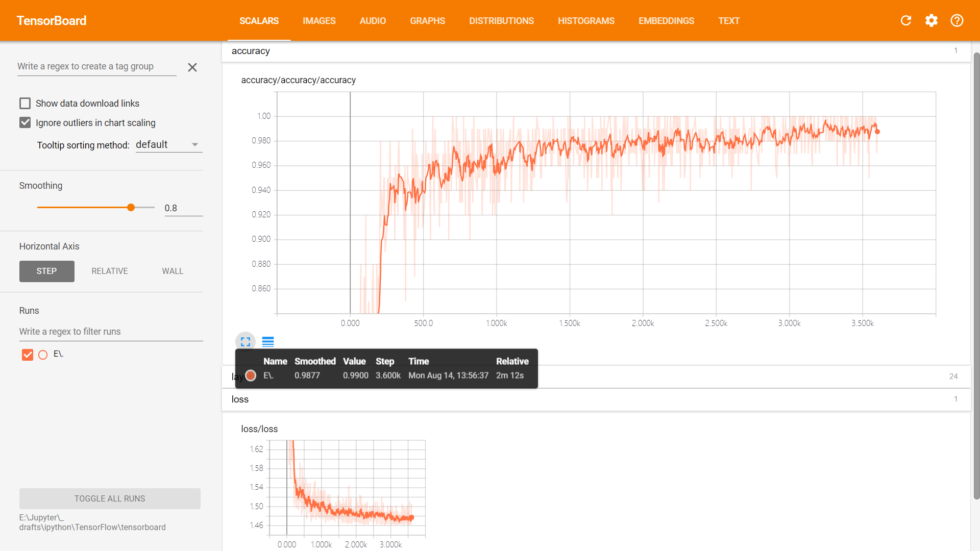The width and height of the screenshot is (980, 551).
Task: Open the settings gear icon
Action: tap(932, 20)
